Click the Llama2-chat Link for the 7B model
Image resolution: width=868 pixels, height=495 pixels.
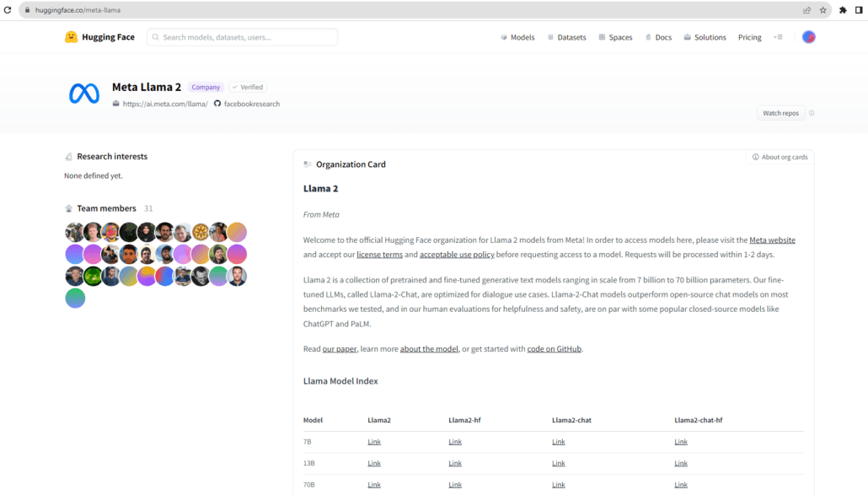point(558,441)
